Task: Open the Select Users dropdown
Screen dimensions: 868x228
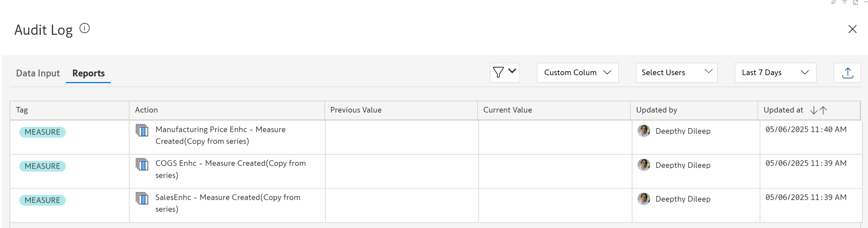Action: pos(676,73)
